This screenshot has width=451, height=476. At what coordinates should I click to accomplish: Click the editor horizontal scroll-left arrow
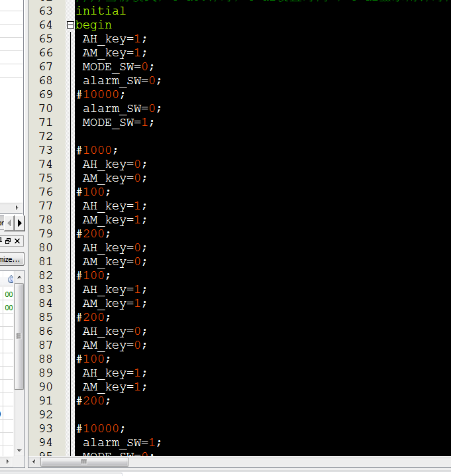[34, 461]
